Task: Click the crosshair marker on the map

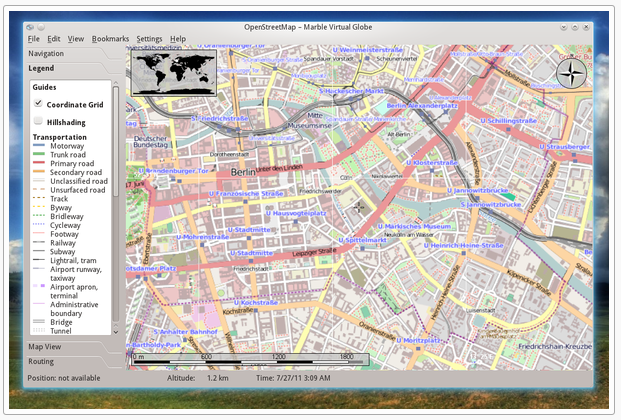Action: pos(359,207)
